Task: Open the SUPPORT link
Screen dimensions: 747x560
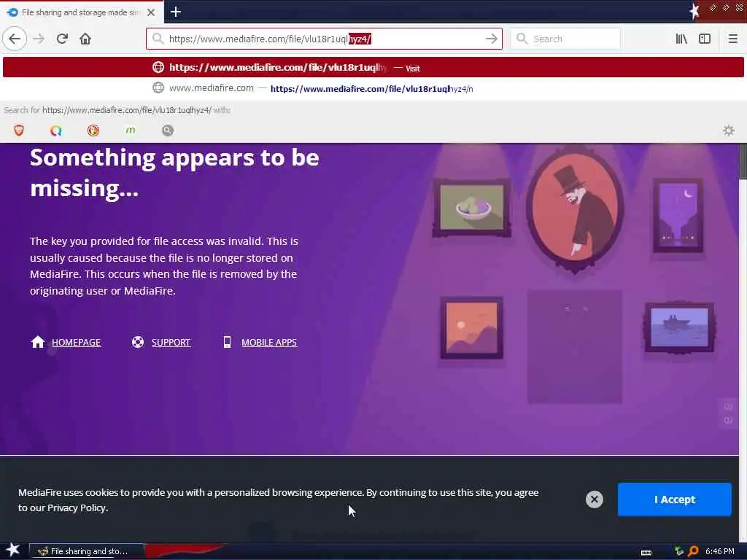Action: point(171,343)
